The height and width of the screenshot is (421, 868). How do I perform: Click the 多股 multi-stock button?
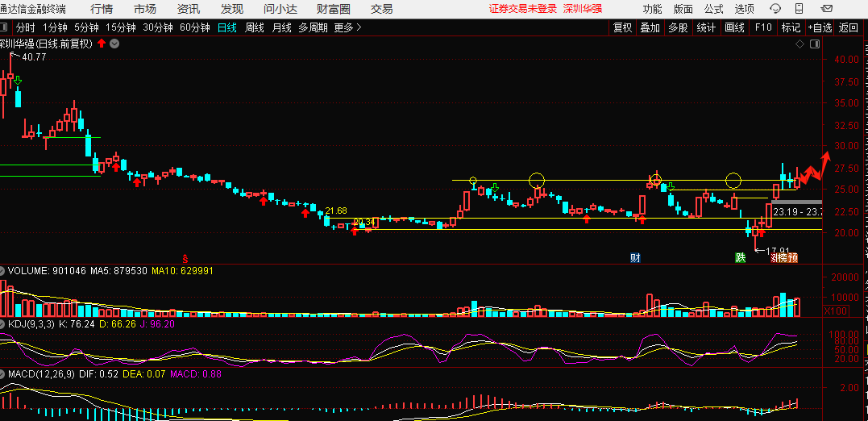(x=678, y=27)
